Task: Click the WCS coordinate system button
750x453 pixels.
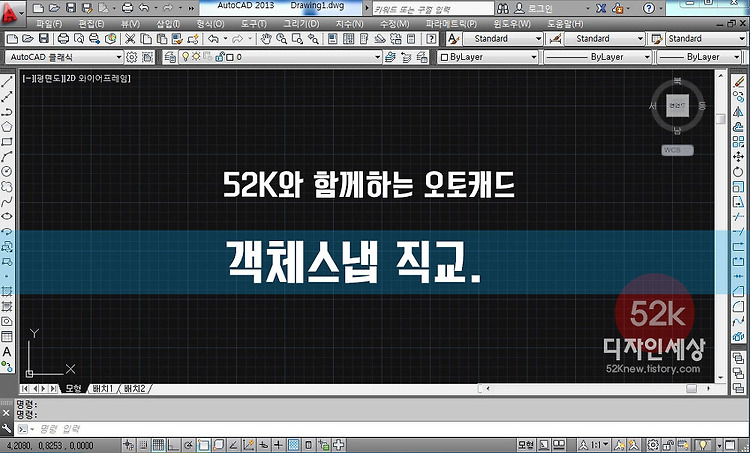Action: point(677,150)
